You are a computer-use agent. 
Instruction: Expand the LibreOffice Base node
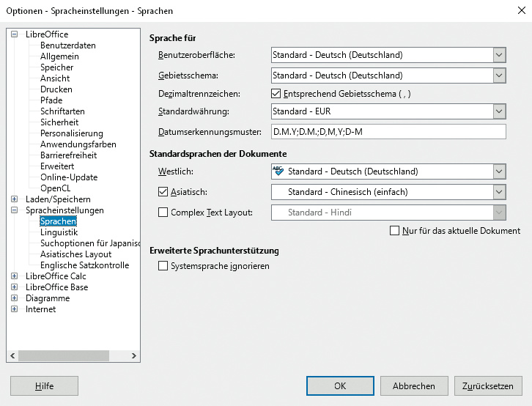coord(14,287)
